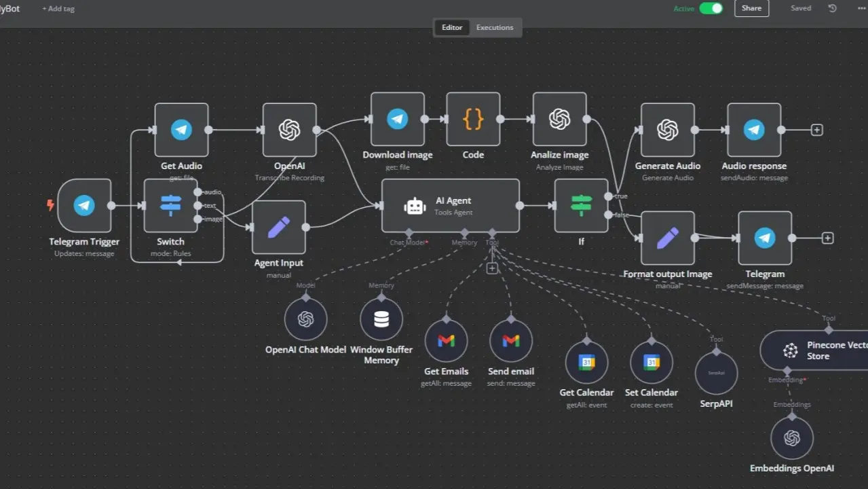The width and height of the screenshot is (868, 489).
Task: Open the Agent Input pencil node
Action: (278, 227)
